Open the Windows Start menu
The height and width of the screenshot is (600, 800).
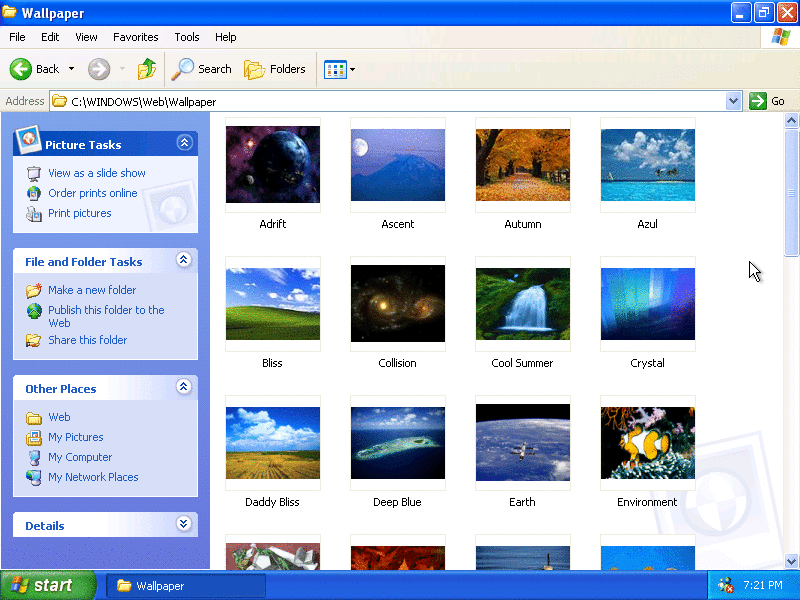(47, 585)
